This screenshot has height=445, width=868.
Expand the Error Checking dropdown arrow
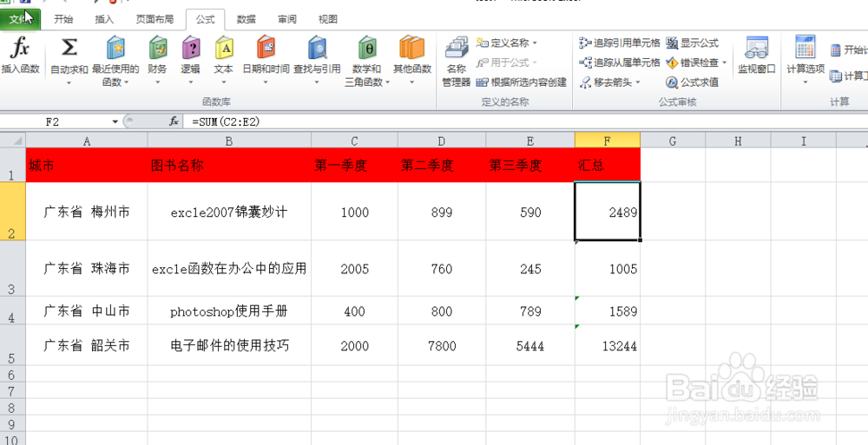pyautogui.click(x=724, y=62)
